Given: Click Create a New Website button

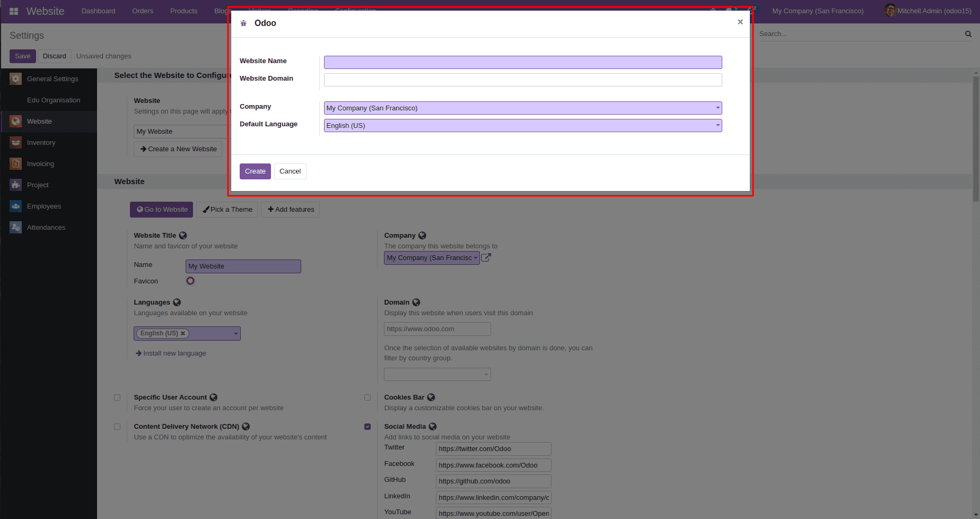Looking at the screenshot, I should point(178,149).
